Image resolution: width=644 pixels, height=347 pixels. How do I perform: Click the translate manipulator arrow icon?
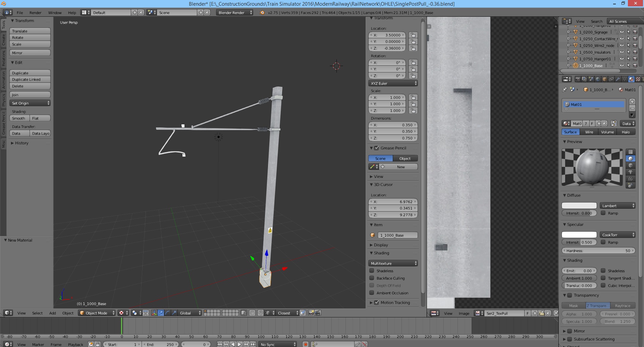(x=161, y=313)
